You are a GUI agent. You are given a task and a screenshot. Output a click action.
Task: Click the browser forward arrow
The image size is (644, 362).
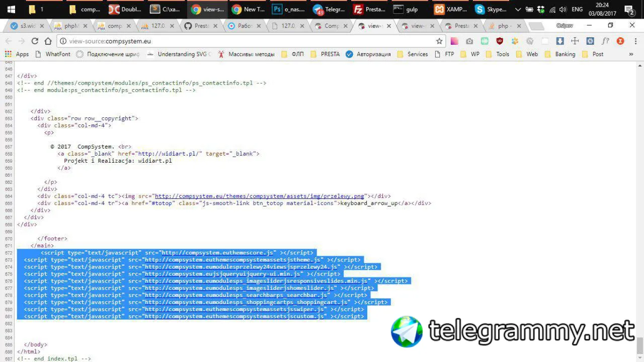click(x=21, y=41)
